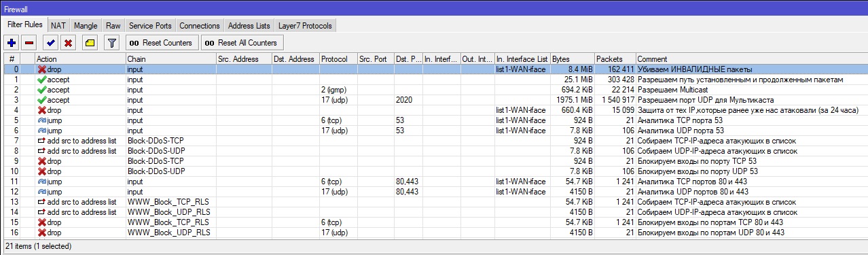Open the Raw tab

[x=113, y=26]
